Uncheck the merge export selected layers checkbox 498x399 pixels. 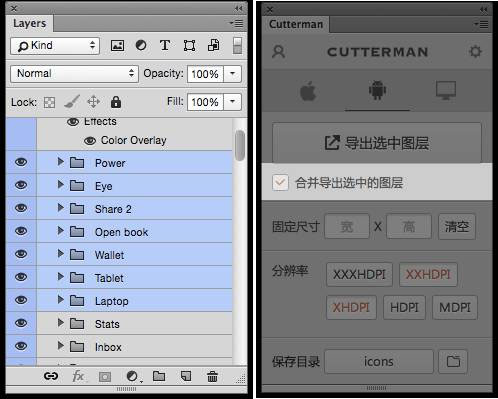tap(280, 183)
